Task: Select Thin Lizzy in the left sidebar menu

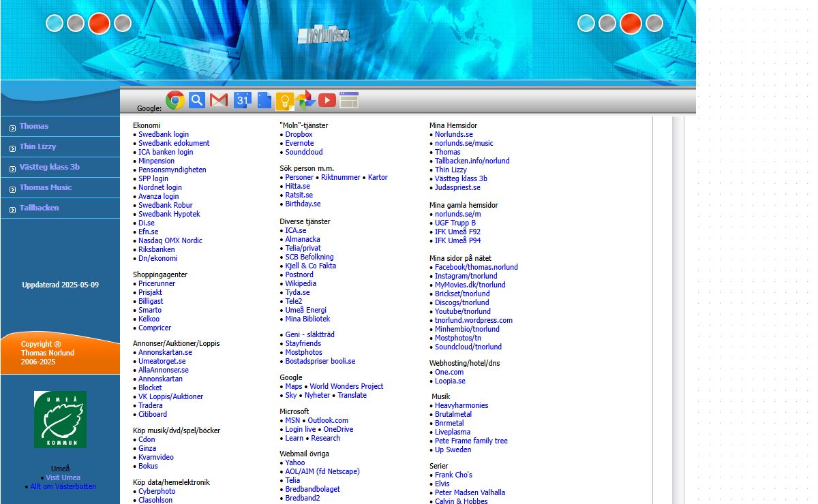Action: pyautogui.click(x=38, y=146)
